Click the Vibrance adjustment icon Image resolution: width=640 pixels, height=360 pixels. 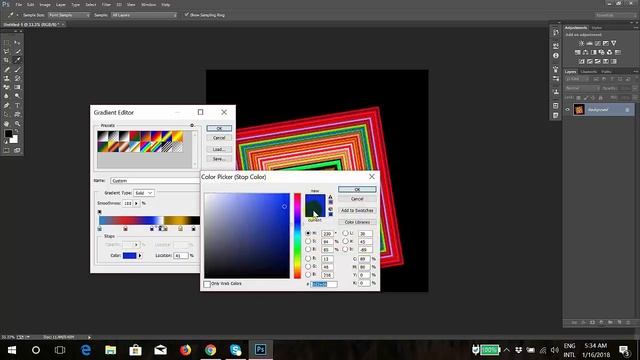pyautogui.click(x=613, y=43)
